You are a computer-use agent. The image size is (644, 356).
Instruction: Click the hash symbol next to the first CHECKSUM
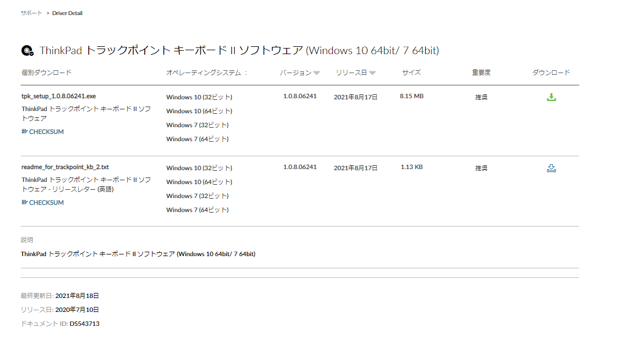tap(23, 131)
